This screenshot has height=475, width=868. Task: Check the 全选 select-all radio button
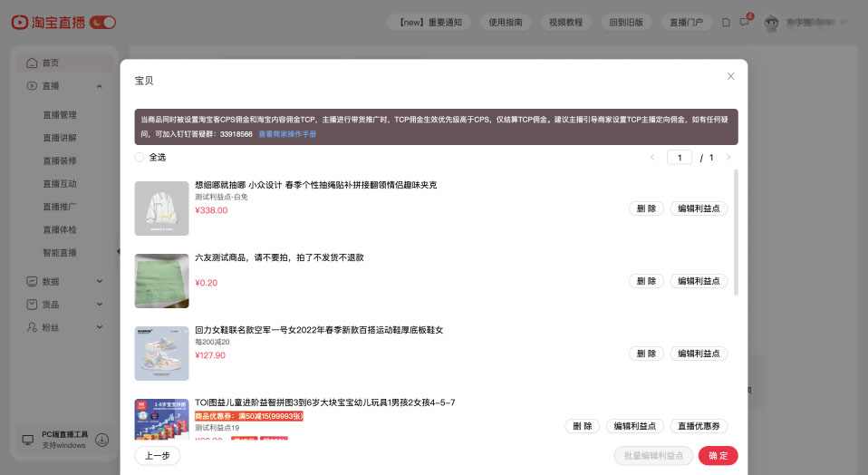pos(140,158)
